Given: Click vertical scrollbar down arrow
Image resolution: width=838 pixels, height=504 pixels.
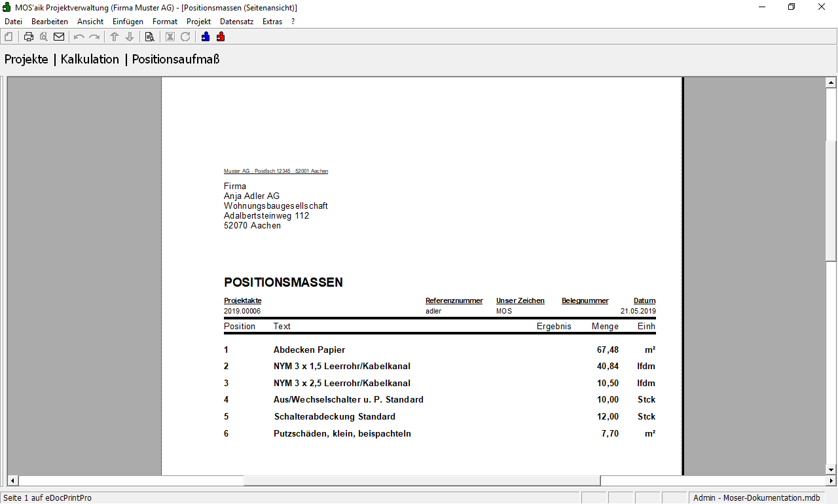Looking at the screenshot, I should (x=831, y=469).
